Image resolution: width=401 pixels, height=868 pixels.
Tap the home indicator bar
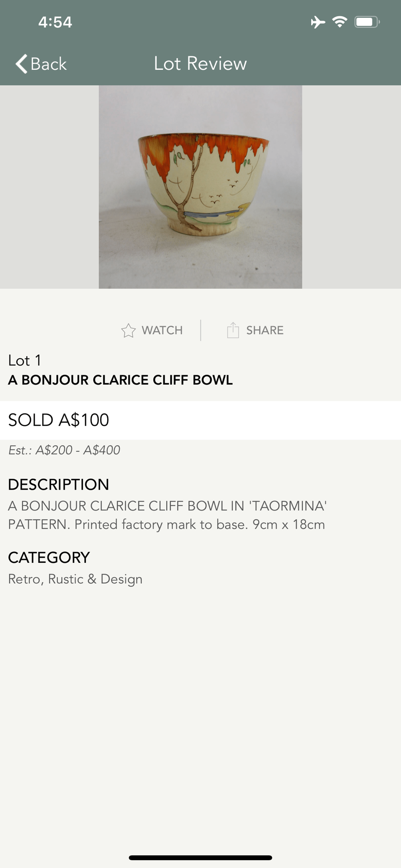click(200, 858)
